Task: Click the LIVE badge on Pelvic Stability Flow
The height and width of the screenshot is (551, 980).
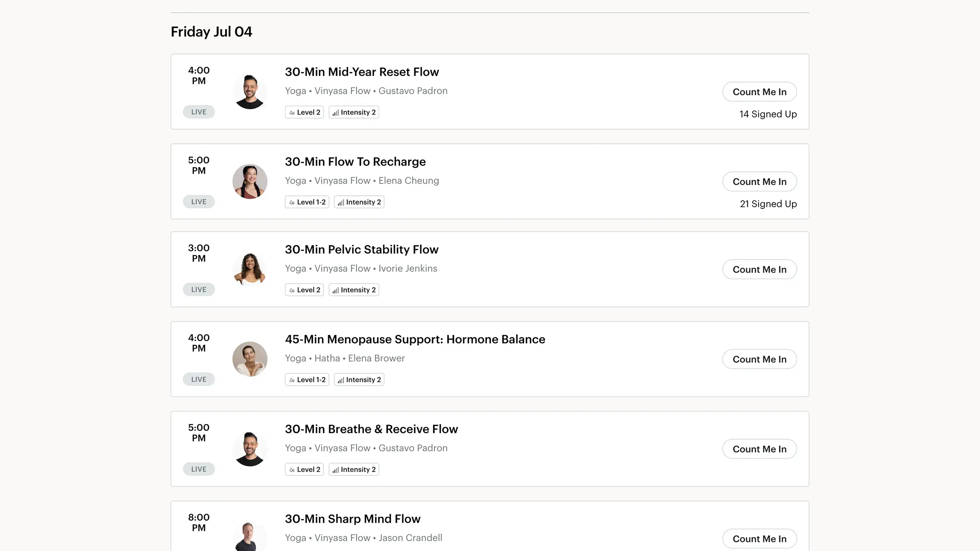Action: point(199,289)
